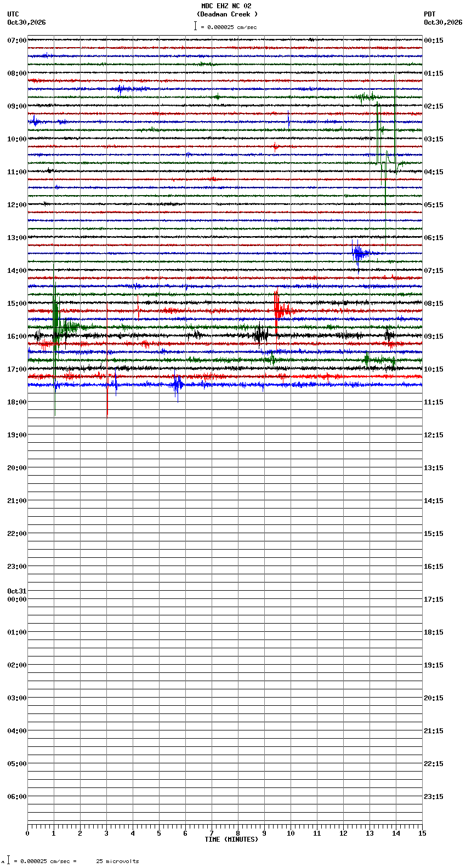Click the 09:00 UTC time label

(17, 106)
